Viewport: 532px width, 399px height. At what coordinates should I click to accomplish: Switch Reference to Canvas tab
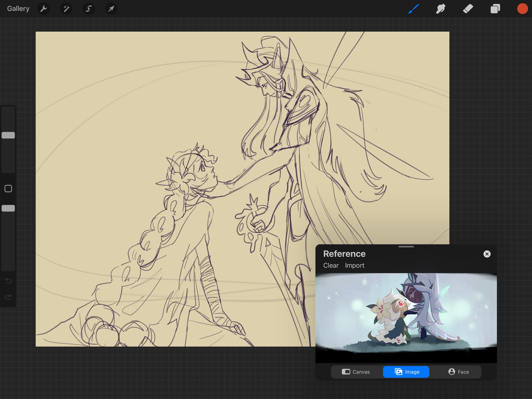coord(356,372)
